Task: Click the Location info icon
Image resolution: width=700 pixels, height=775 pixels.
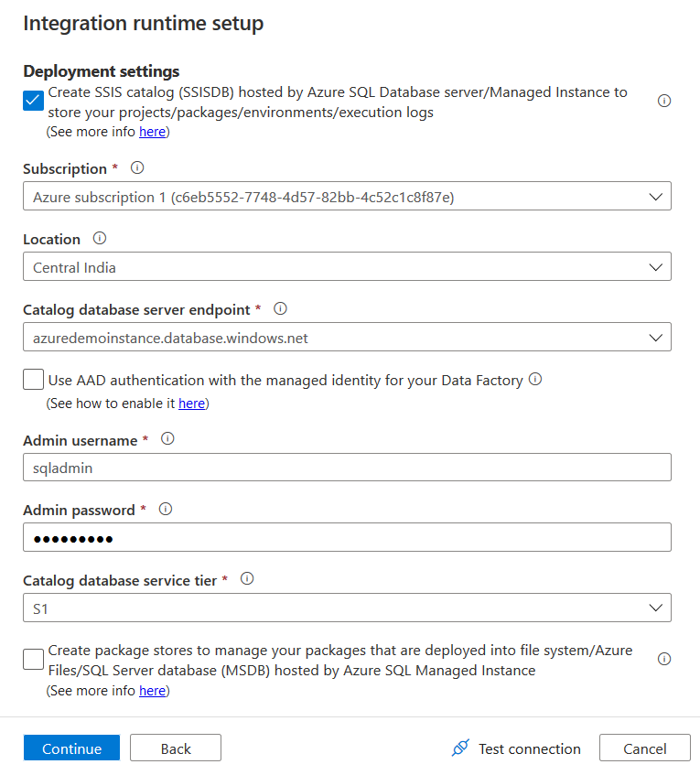Action: (100, 238)
